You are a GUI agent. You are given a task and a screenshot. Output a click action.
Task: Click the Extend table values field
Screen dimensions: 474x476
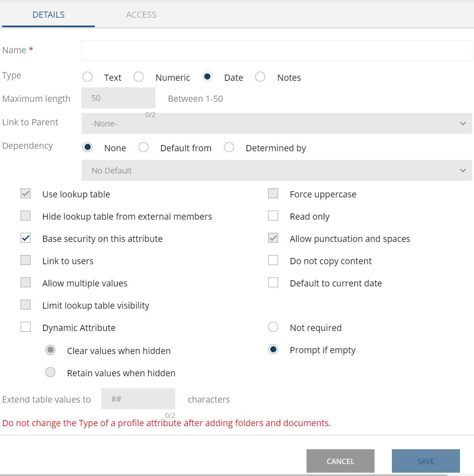[138, 399]
